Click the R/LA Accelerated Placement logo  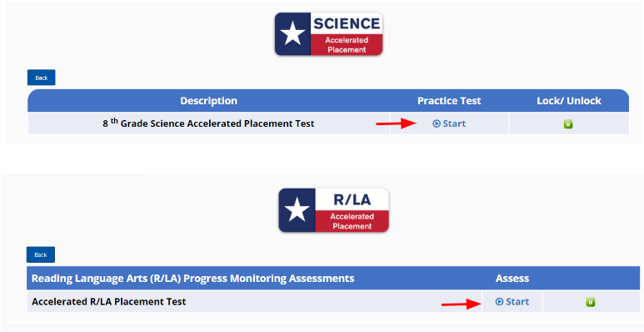(333, 210)
